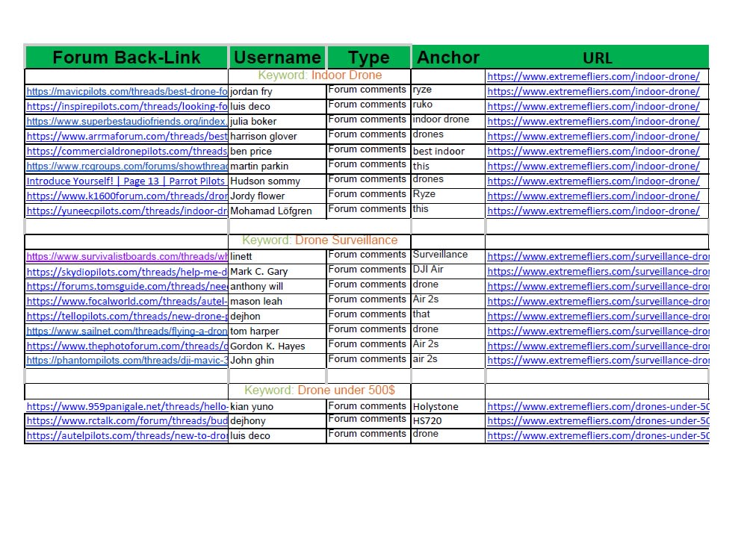Open the thephotoforum.com threads link
Viewport: 747px width, 560px height.
coord(127,346)
